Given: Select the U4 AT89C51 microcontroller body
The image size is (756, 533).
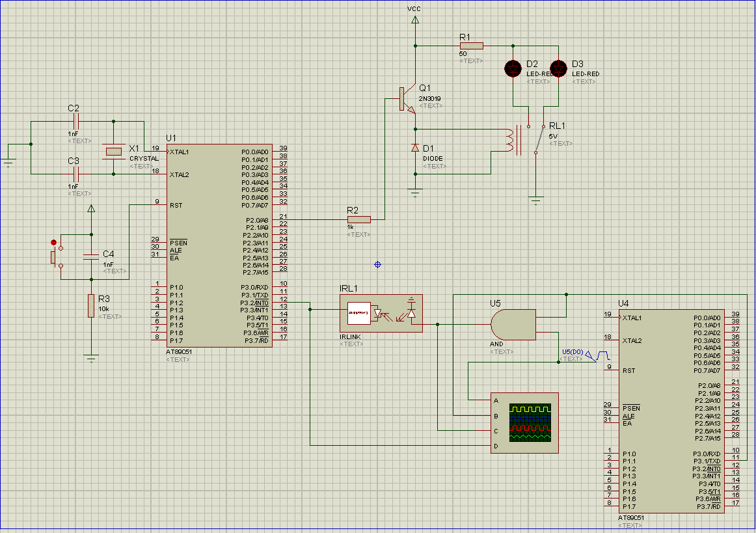Looking at the screenshot, I should (x=671, y=411).
